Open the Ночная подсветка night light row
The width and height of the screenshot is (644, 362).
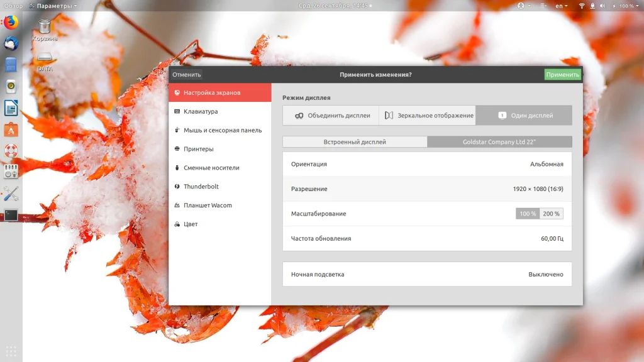pyautogui.click(x=427, y=274)
